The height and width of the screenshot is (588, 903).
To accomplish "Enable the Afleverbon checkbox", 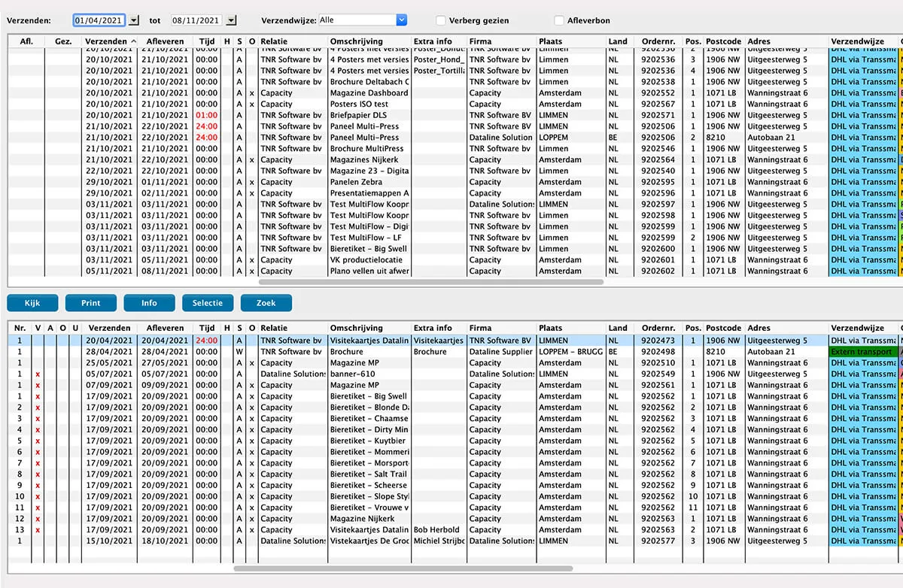I will (x=559, y=21).
